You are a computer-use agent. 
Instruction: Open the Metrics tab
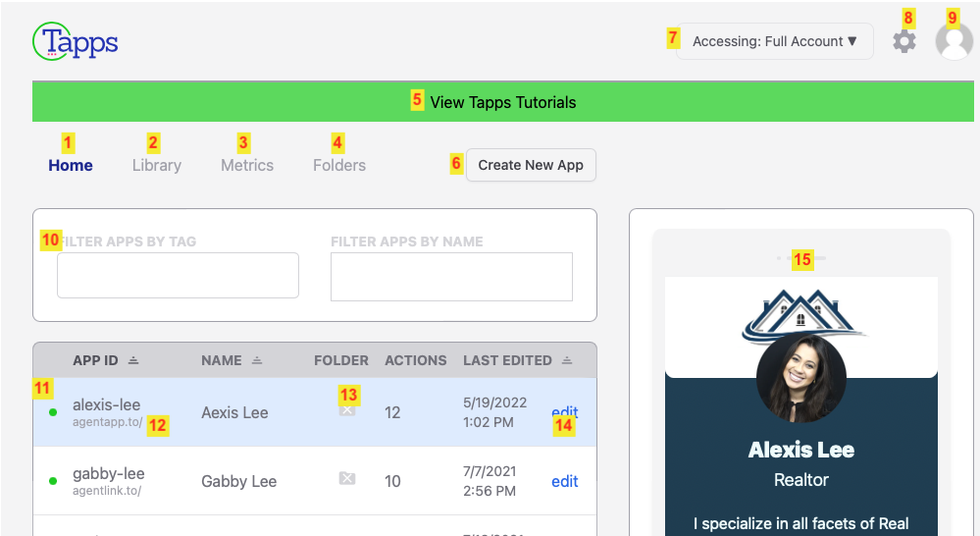(247, 165)
